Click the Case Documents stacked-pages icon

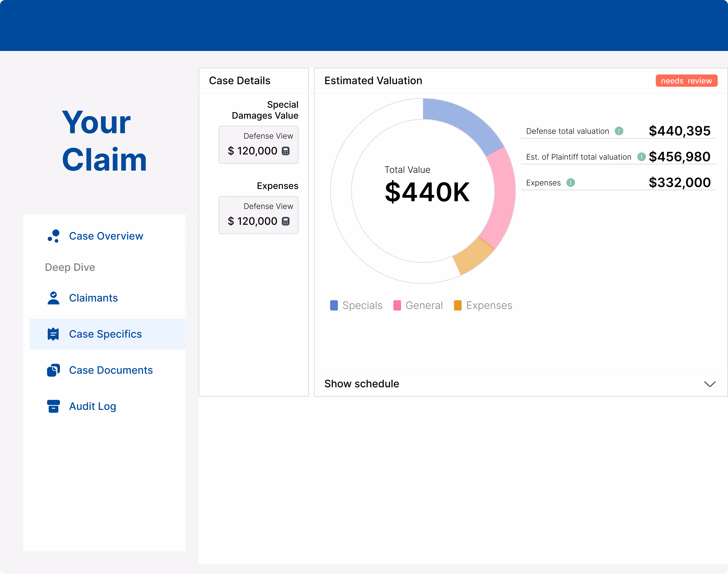(54, 370)
